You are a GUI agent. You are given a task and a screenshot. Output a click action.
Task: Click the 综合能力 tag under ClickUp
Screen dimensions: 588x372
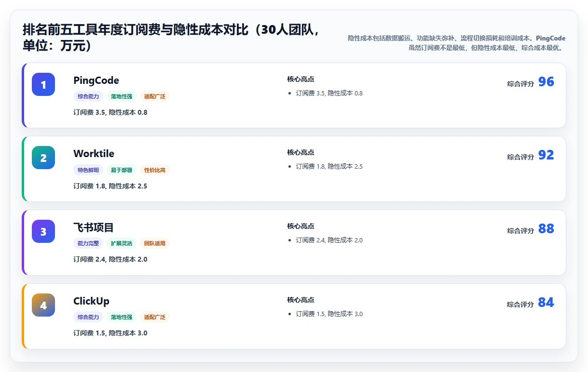pyautogui.click(x=88, y=317)
